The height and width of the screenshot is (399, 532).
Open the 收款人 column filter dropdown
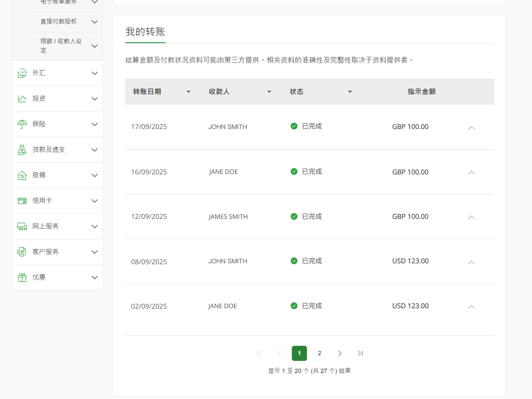point(269,91)
